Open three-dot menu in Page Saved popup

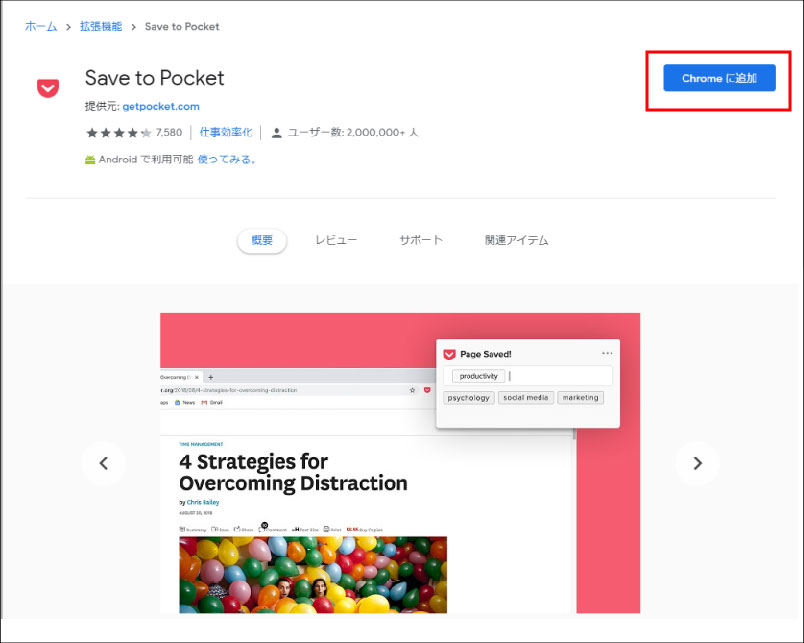[606, 353]
